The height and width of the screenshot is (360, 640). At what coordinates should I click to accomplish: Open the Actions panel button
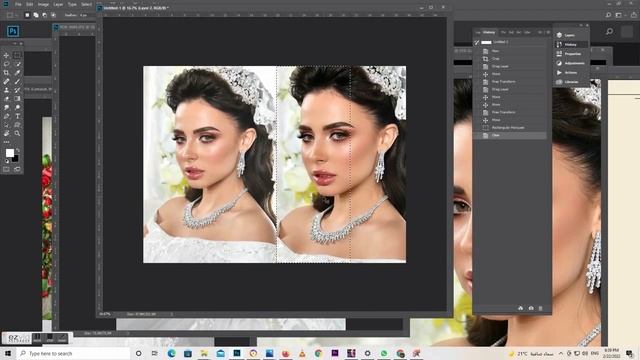click(571, 73)
